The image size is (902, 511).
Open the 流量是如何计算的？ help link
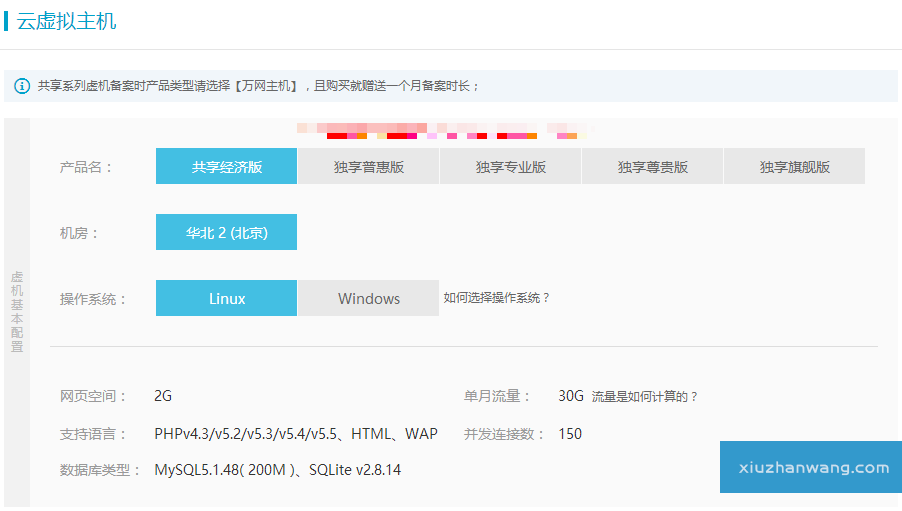[x=644, y=397]
